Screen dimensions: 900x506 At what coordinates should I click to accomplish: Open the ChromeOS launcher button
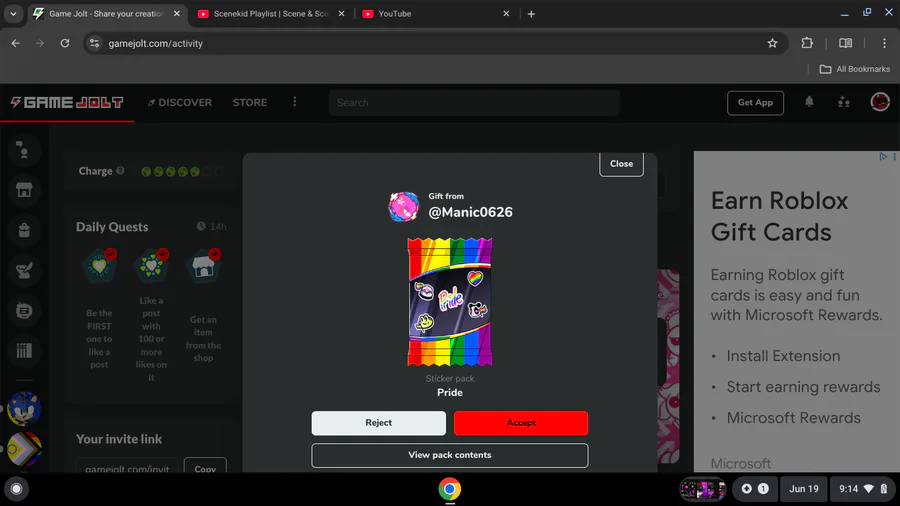tap(17, 489)
